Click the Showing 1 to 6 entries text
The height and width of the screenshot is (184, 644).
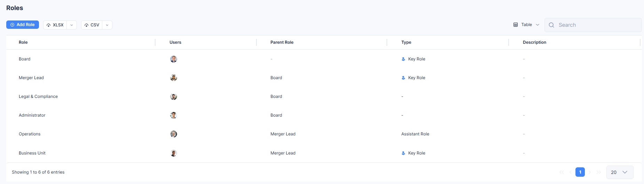point(38,172)
